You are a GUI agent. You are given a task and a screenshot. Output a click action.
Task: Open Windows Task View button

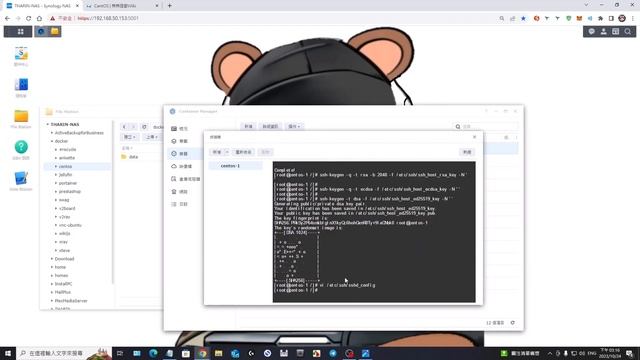click(120, 353)
